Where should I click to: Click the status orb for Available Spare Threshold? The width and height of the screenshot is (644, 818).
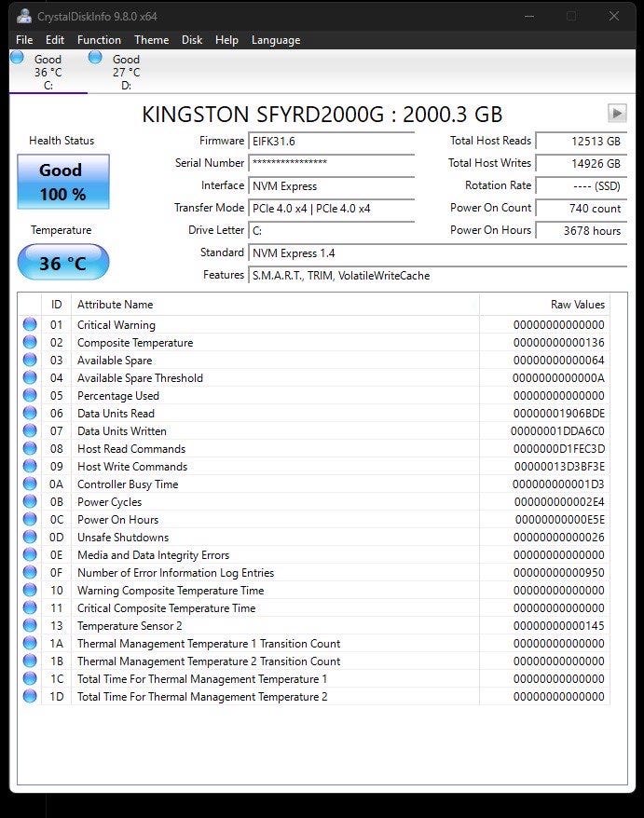tap(30, 377)
